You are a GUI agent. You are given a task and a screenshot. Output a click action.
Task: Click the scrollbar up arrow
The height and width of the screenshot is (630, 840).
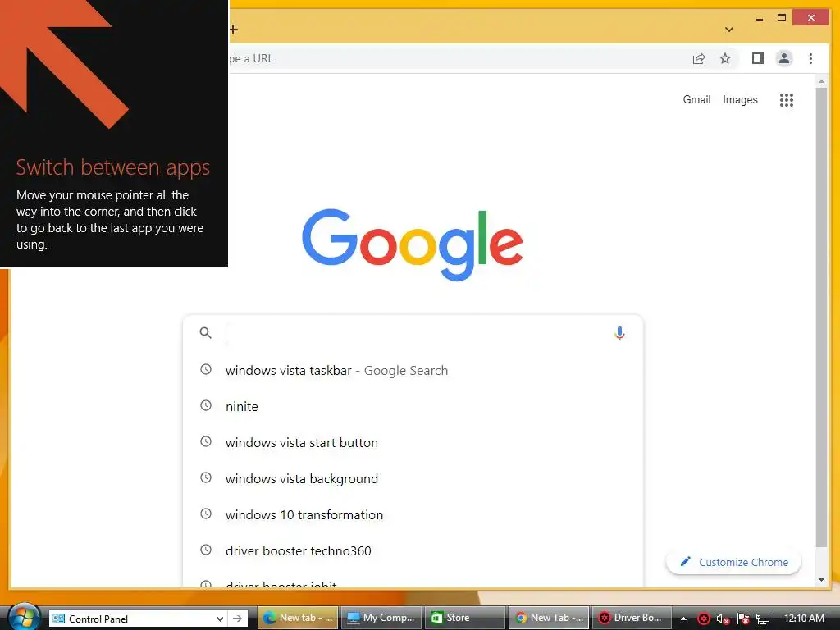tap(821, 82)
